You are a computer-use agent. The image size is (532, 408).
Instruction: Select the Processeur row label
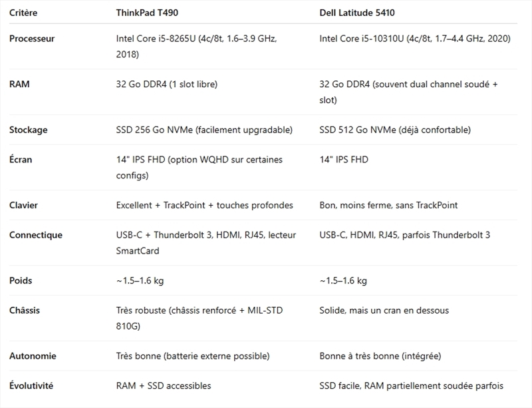click(32, 39)
